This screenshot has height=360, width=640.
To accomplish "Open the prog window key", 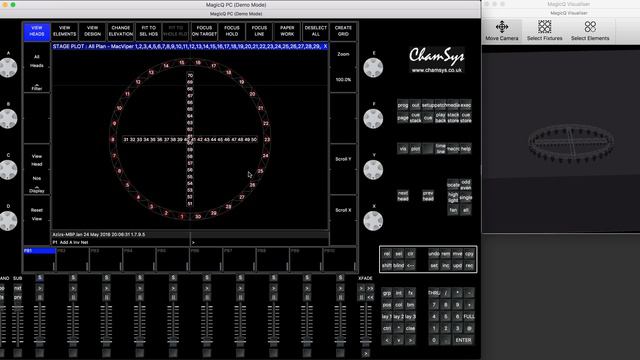I will tap(402, 105).
